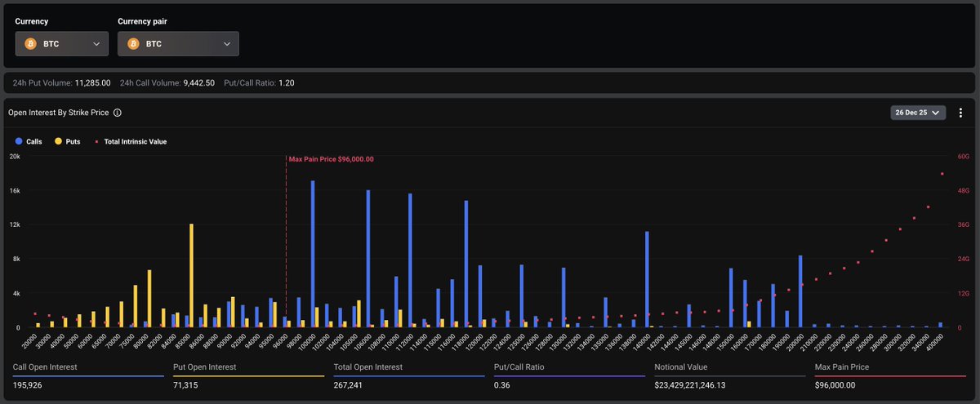
Task: Click the Put Open Interest summary card
Action: (x=248, y=375)
